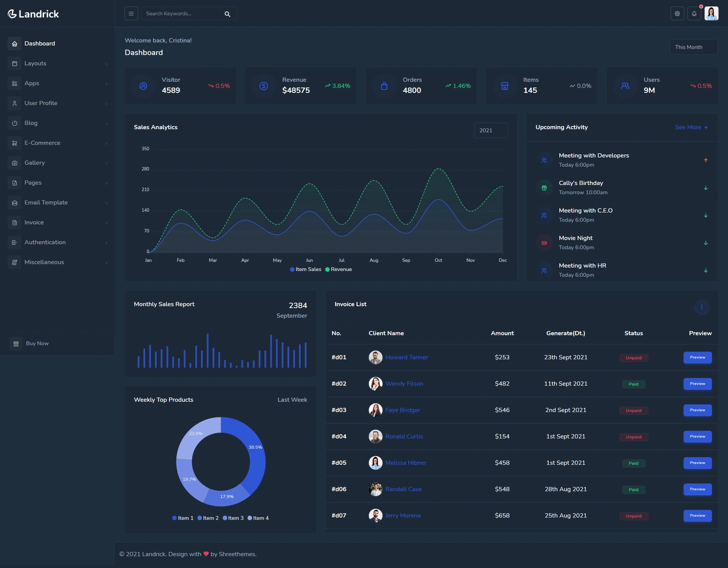Viewport: 728px width, 568px height.
Task: Click the hamburger sidebar toggle icon
Action: click(x=131, y=14)
